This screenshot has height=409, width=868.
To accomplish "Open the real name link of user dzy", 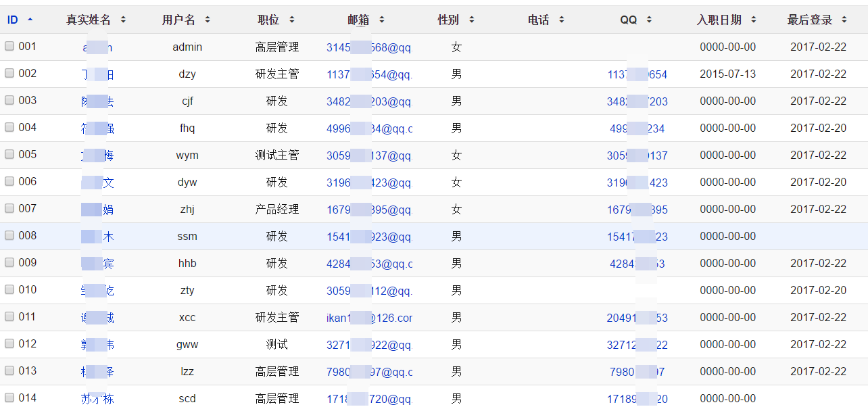I will (97, 74).
